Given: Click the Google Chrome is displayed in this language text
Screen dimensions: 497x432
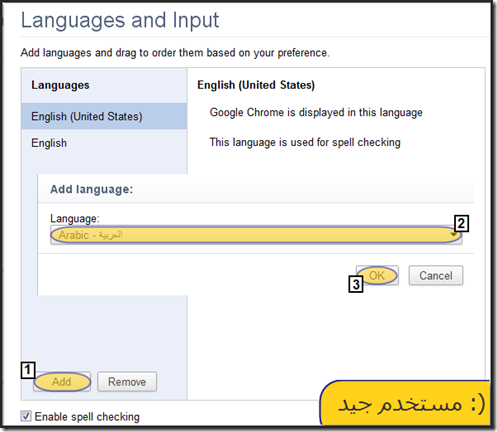Looking at the screenshot, I should 316,112.
